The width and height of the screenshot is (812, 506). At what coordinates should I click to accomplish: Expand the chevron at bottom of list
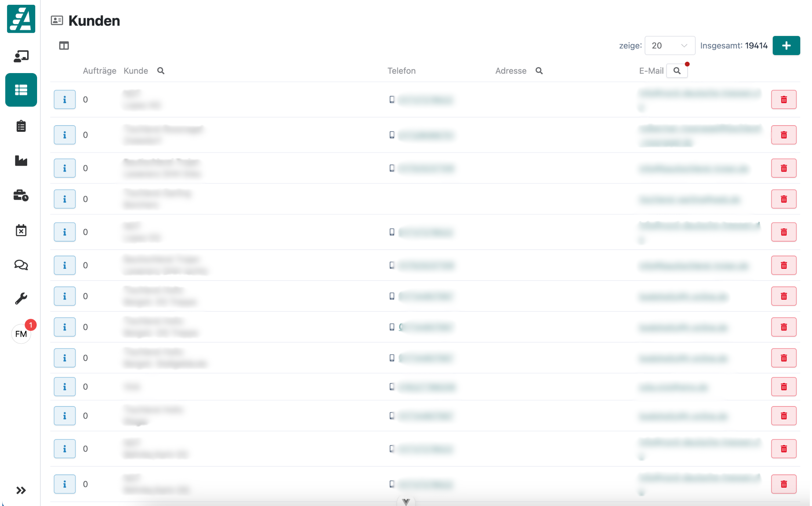coord(406,502)
